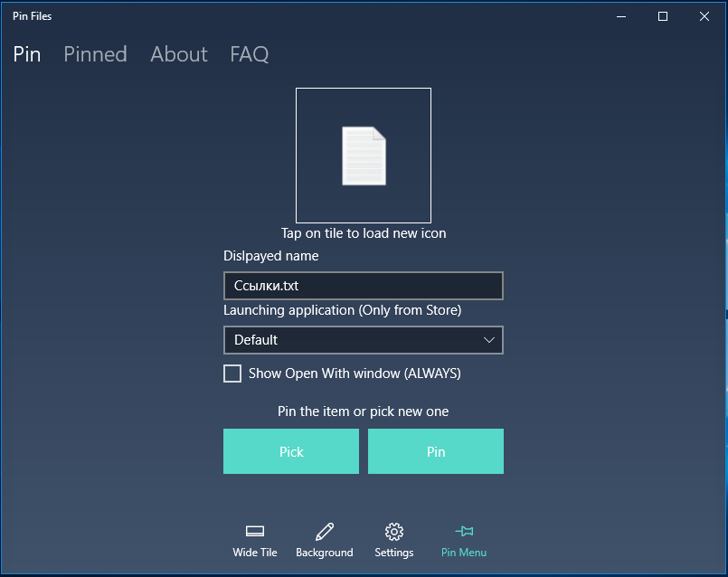Click 'Pin the item or pick new one' text

[363, 411]
